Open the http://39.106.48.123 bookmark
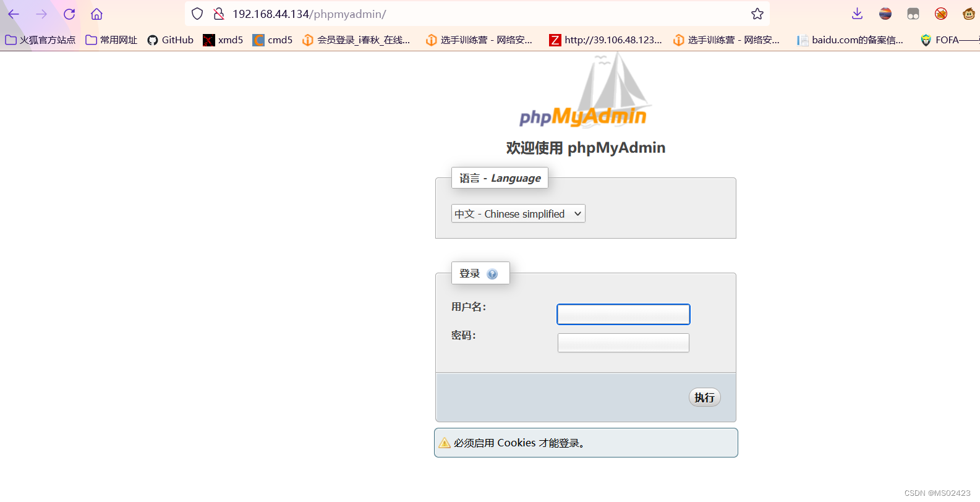 pyautogui.click(x=606, y=40)
